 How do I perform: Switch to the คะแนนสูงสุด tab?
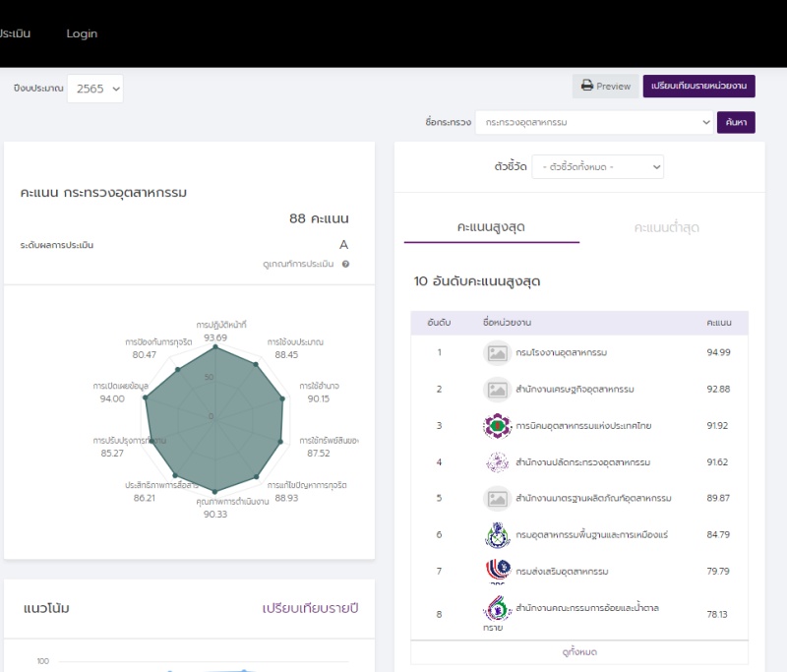point(491,227)
